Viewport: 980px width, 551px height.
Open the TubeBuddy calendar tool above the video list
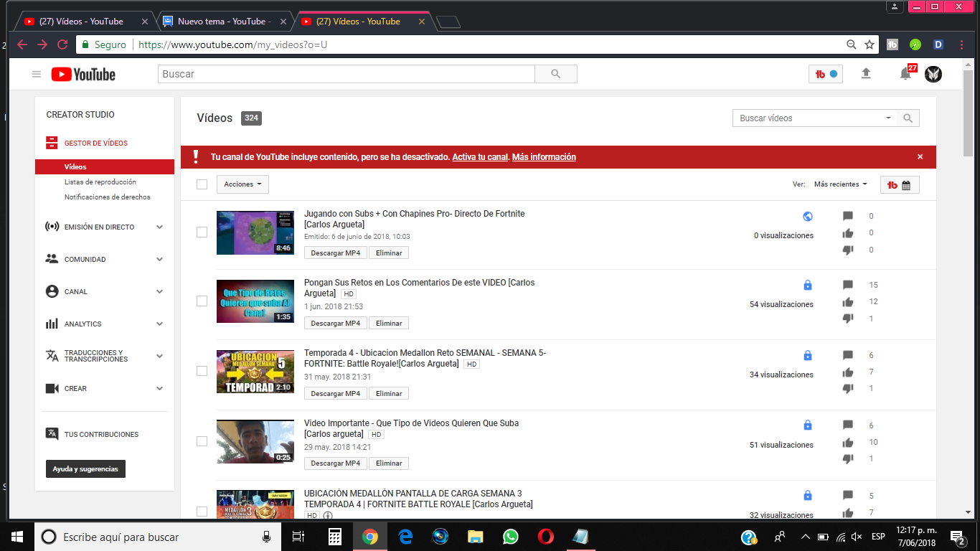(x=900, y=184)
